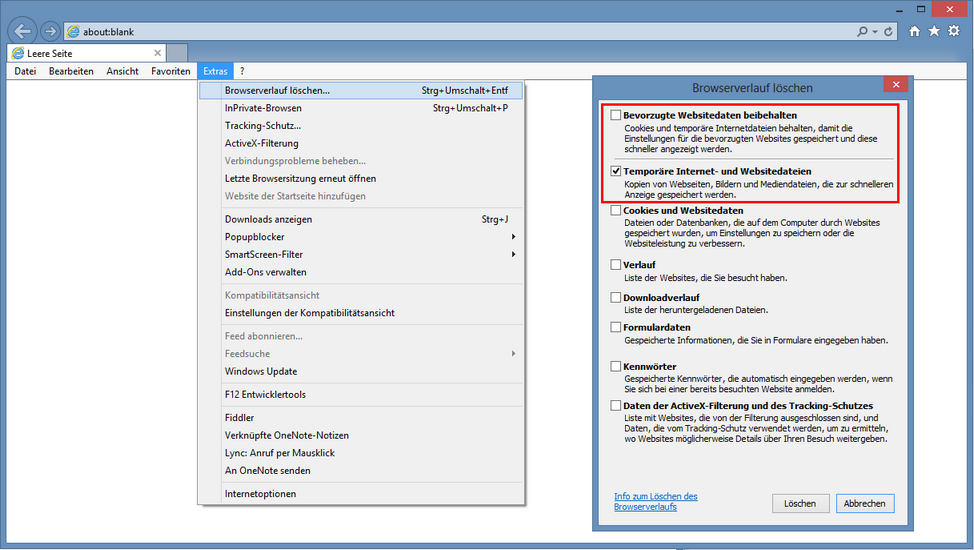Click the search magnifier in address bar
The image size is (974, 550).
pos(862,31)
